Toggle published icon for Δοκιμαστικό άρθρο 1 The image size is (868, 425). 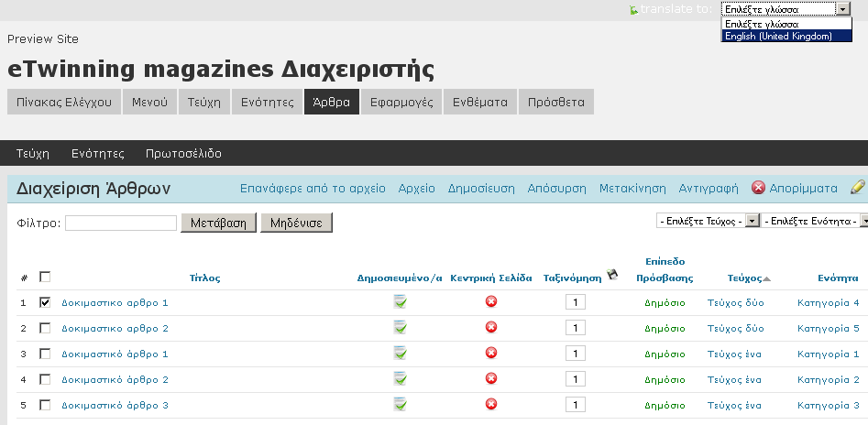tap(401, 353)
